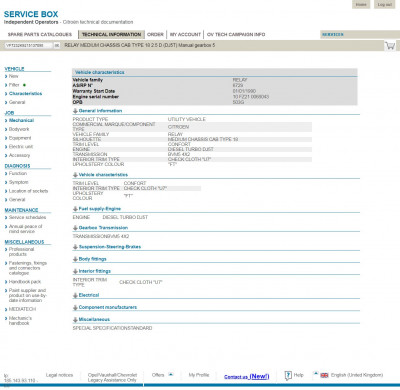Go to My Account tab
400x390 pixels.
[x=185, y=34]
